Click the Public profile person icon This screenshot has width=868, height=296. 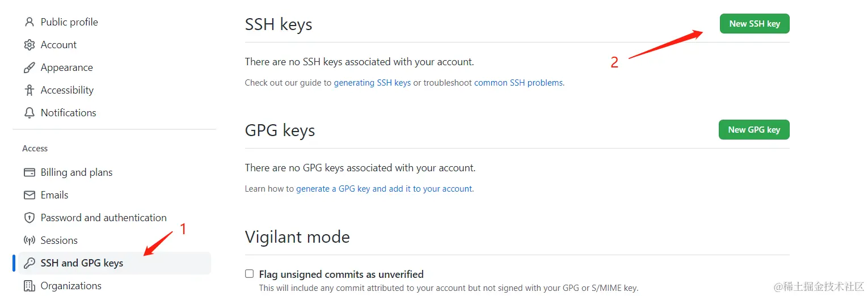pyautogui.click(x=29, y=22)
